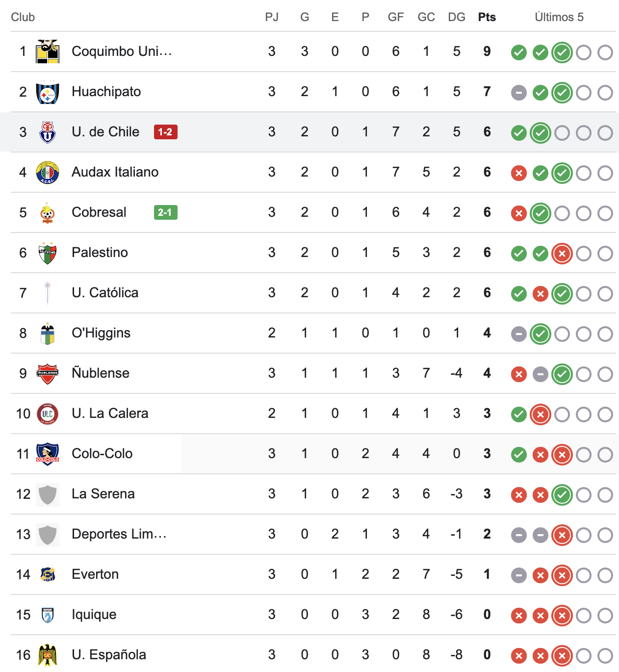619x672 pixels.
Task: Click the Huachipato team logo
Action: pos(48,92)
